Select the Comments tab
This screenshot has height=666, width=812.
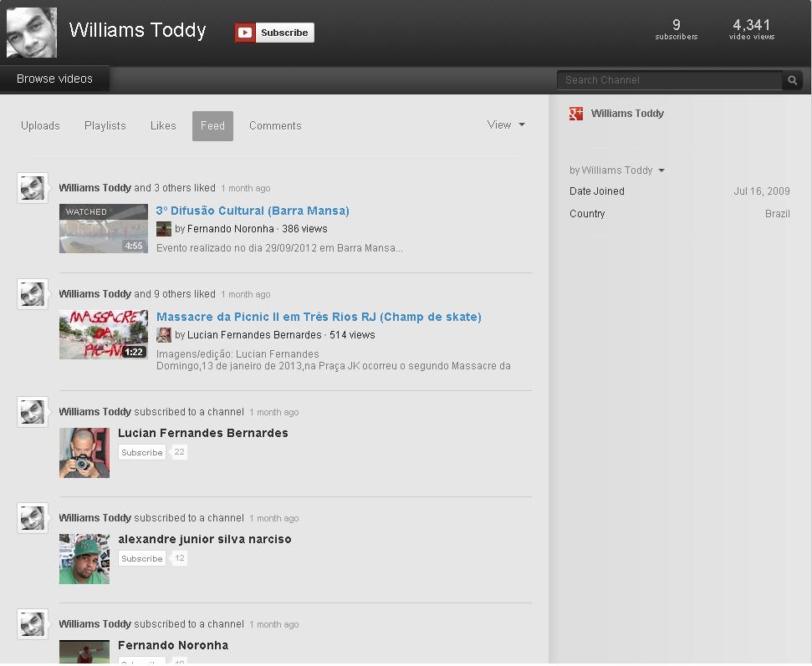[275, 126]
